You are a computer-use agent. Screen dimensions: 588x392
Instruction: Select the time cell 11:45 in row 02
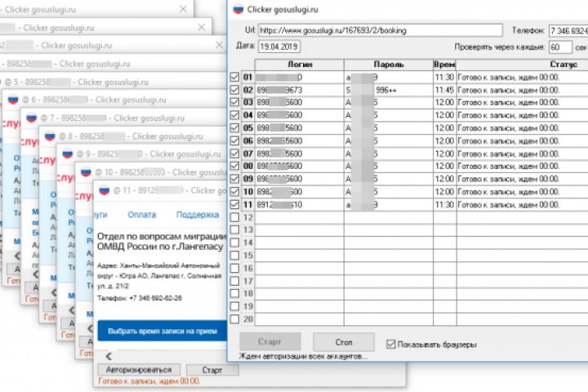click(445, 90)
